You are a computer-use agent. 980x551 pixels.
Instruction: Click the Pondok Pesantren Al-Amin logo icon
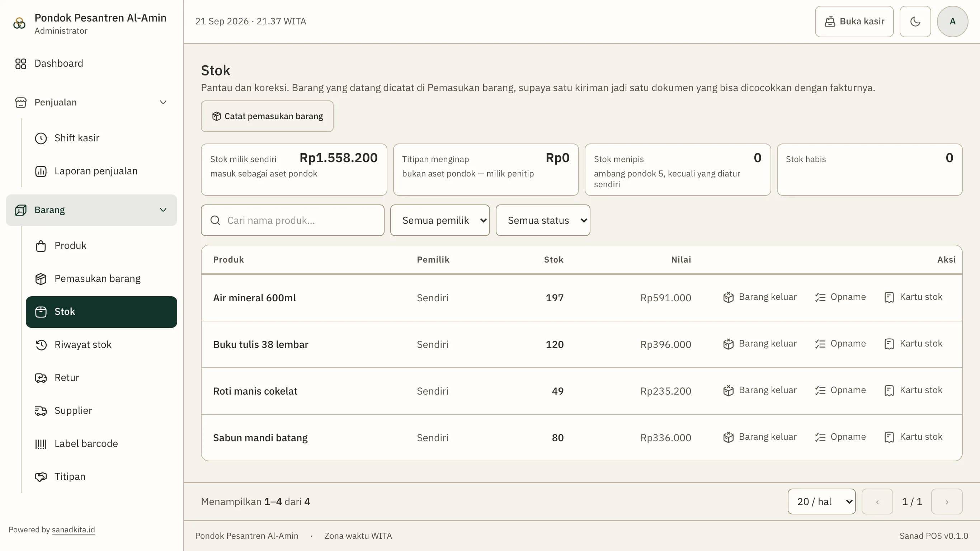click(19, 23)
